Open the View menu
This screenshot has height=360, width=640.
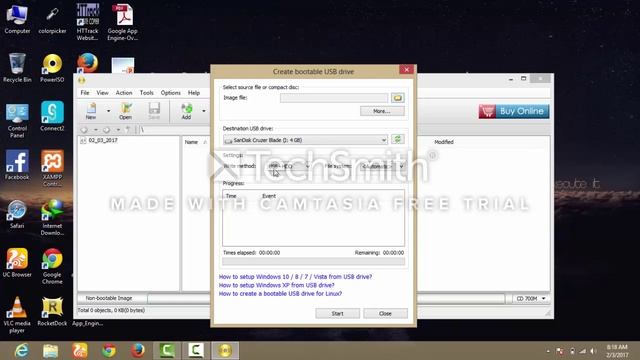tap(102, 93)
